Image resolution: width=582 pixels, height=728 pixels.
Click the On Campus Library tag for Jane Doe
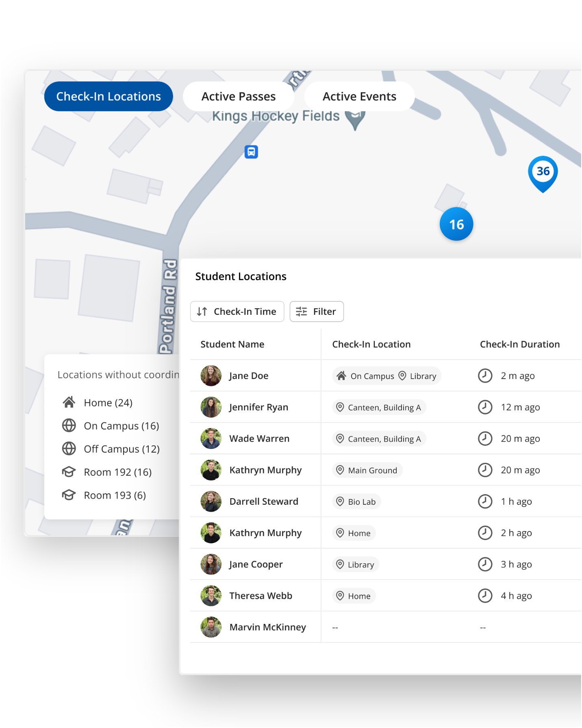click(x=387, y=376)
